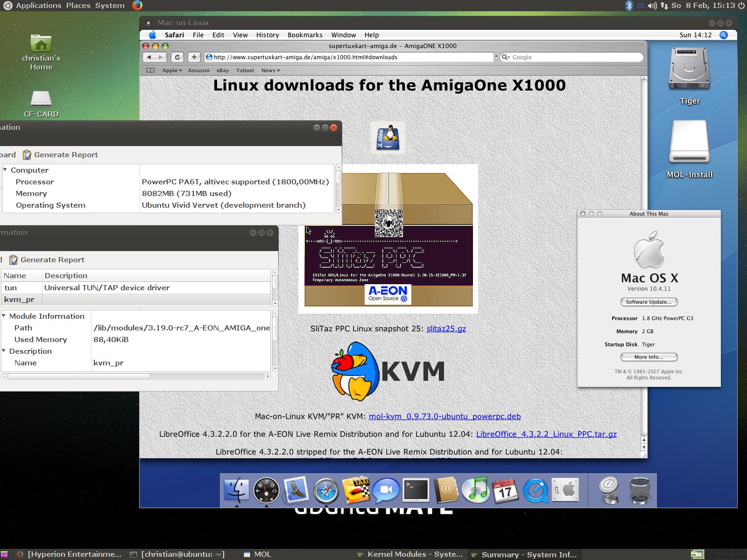This screenshot has height=560, width=747.
Task: Click the Software Update button
Action: click(x=648, y=302)
